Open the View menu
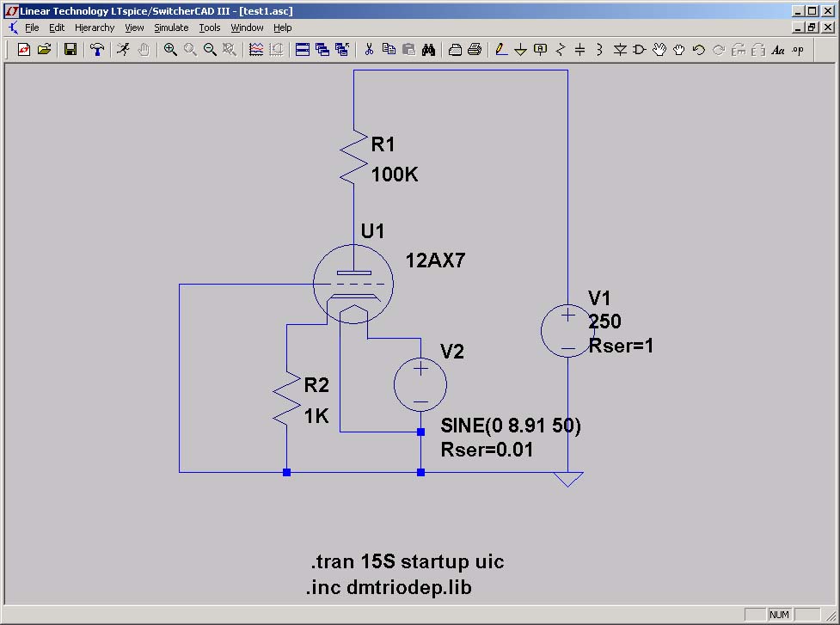 point(134,28)
